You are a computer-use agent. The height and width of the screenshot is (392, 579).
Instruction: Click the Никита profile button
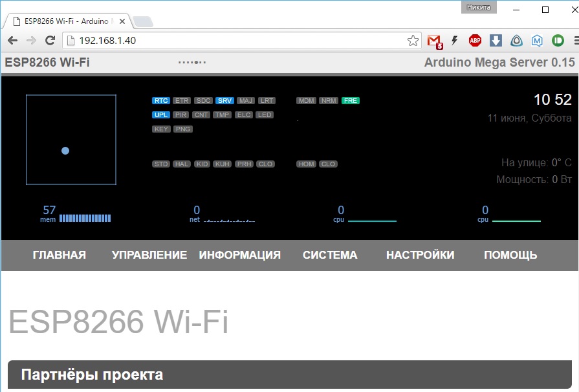(x=479, y=7)
